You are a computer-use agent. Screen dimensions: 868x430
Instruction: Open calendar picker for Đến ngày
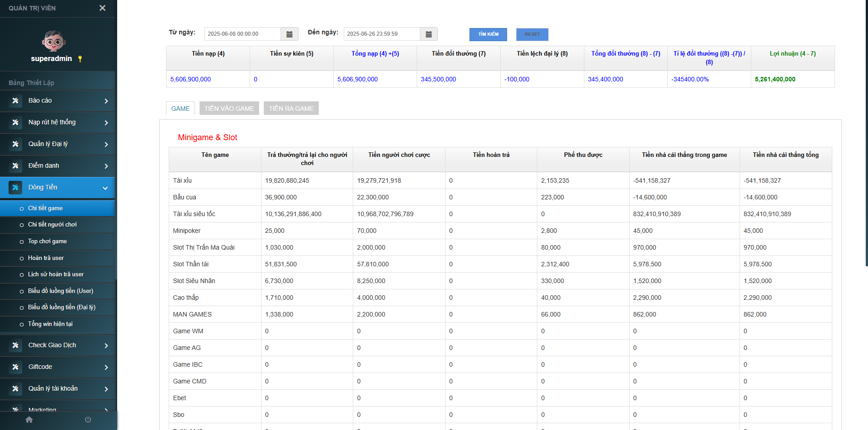pyautogui.click(x=429, y=34)
